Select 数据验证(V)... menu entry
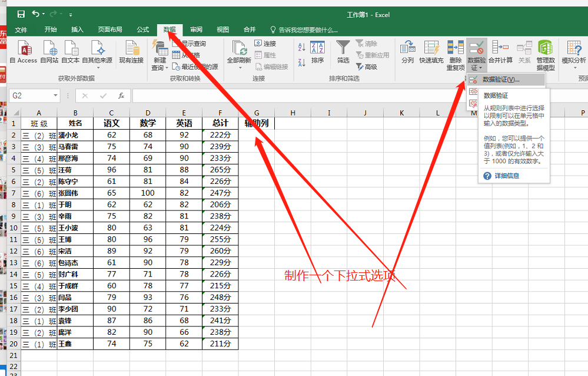Image resolution: width=588 pixels, height=376 pixels. (x=506, y=80)
